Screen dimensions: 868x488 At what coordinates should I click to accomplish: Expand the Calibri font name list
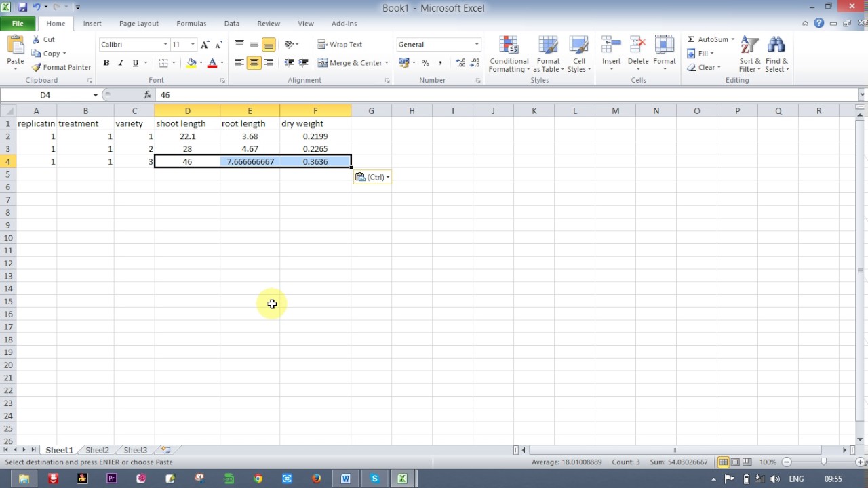point(165,45)
